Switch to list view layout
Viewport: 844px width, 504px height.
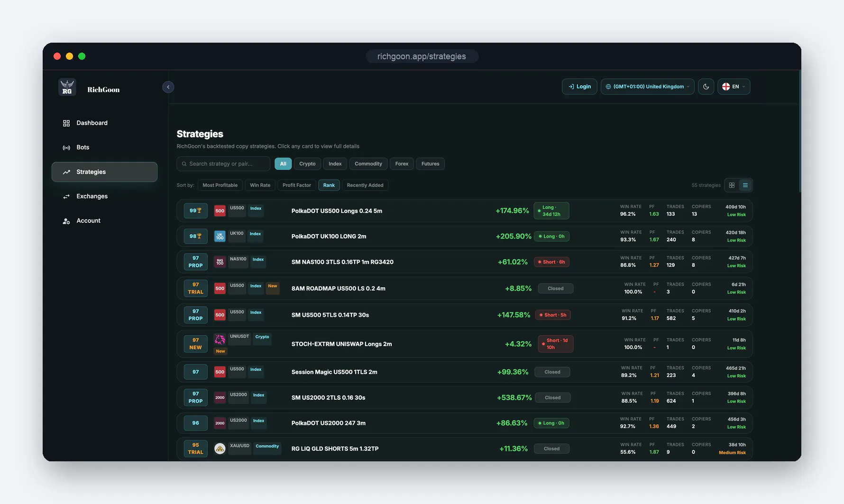click(x=745, y=185)
